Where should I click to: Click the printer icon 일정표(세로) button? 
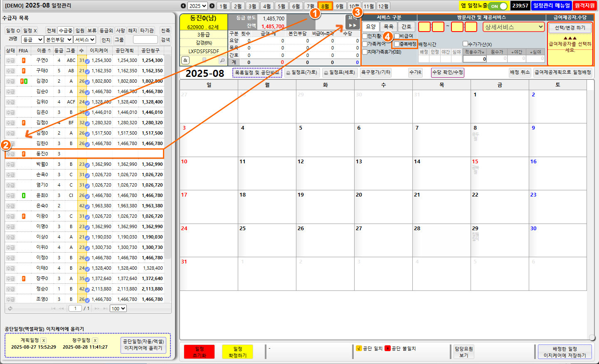point(340,72)
